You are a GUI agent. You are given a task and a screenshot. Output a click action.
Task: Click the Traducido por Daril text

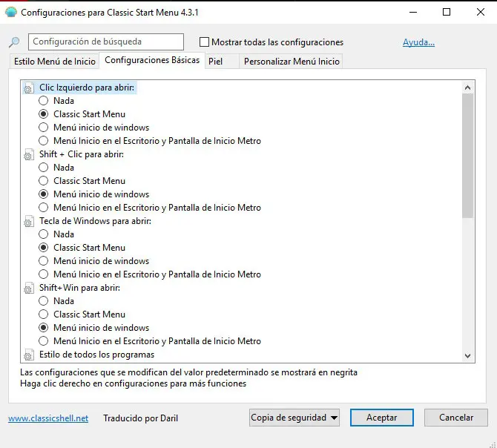[x=140, y=418]
